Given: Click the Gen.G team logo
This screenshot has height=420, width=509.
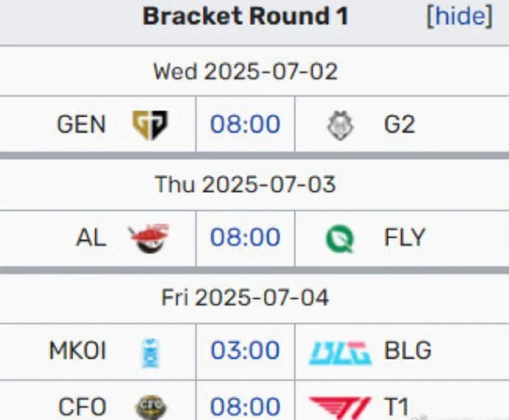Looking at the screenshot, I should pos(150,125).
